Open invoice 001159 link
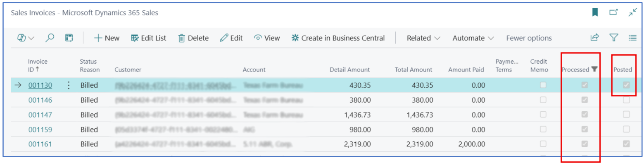 (x=40, y=129)
